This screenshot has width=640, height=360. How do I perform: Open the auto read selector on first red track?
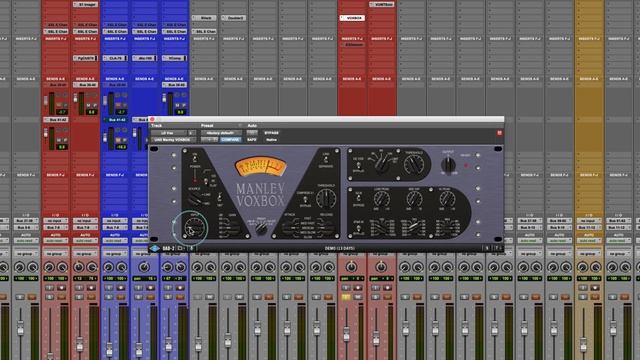tap(56, 241)
